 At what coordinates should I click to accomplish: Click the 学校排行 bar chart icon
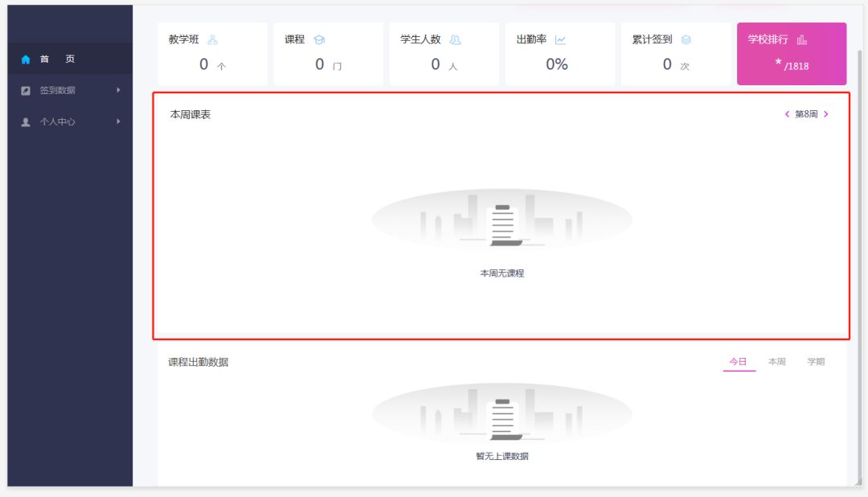(x=801, y=39)
